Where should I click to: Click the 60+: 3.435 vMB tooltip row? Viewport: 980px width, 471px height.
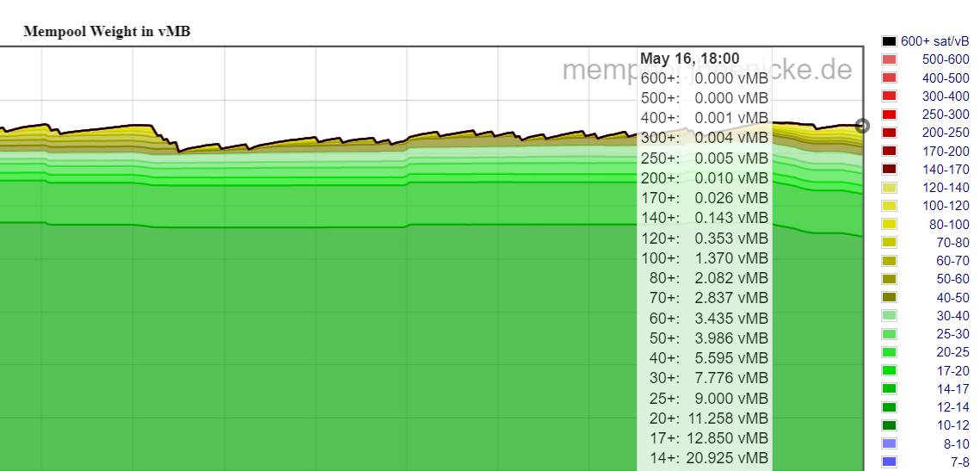[x=709, y=318]
